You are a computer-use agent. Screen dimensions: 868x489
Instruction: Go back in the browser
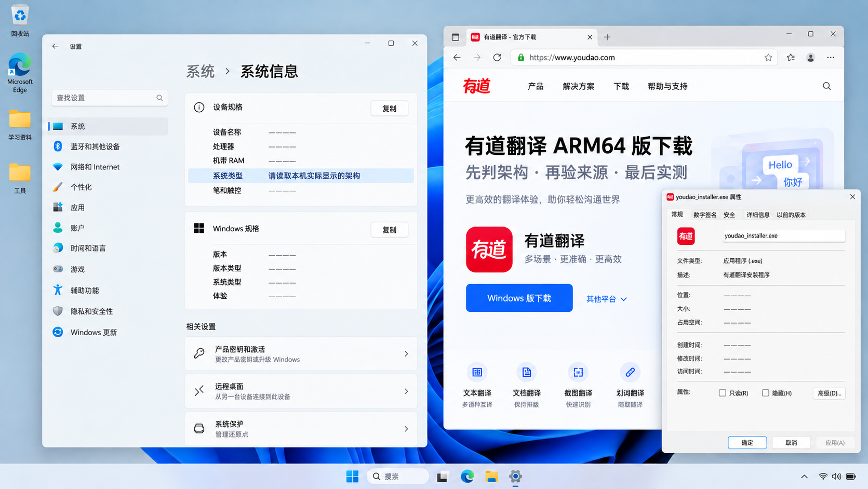(457, 58)
